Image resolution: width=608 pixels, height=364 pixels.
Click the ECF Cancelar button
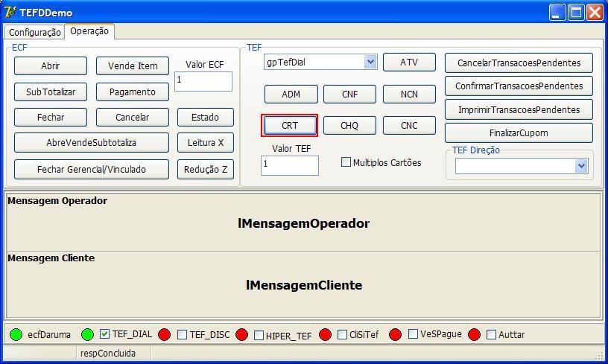(x=133, y=117)
